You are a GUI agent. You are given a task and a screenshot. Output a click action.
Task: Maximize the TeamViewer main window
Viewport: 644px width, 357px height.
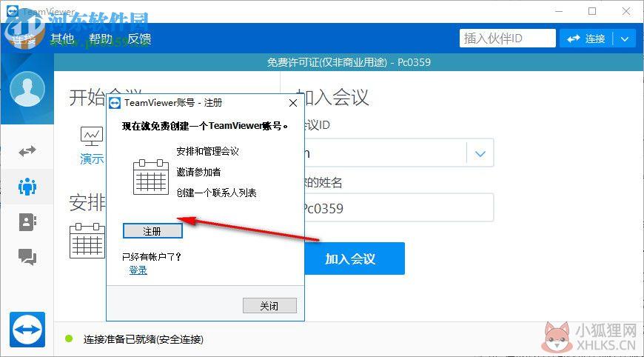click(x=592, y=12)
